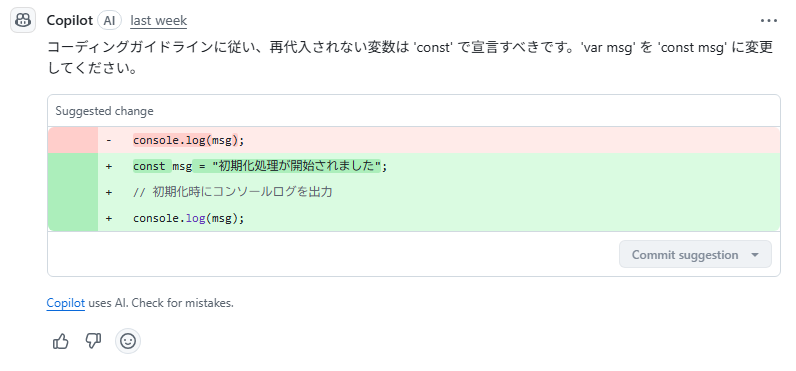Give the comment a thumbs down

click(x=93, y=341)
